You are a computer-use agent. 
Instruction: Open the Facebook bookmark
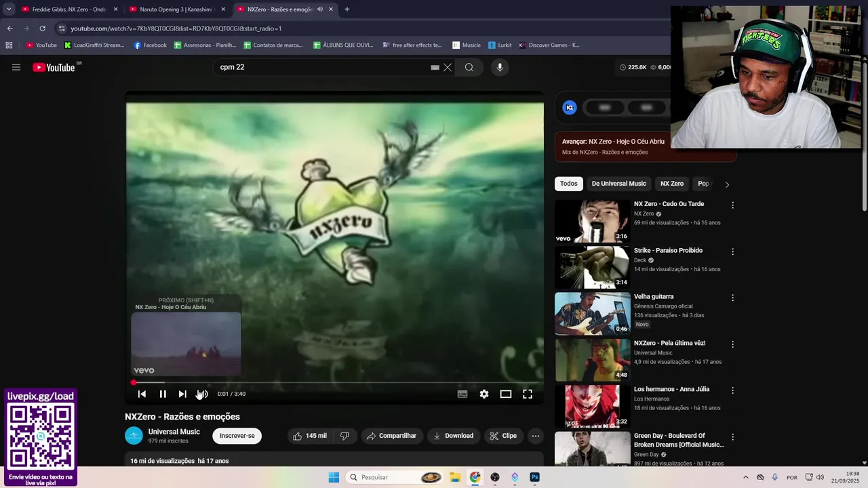pos(151,45)
